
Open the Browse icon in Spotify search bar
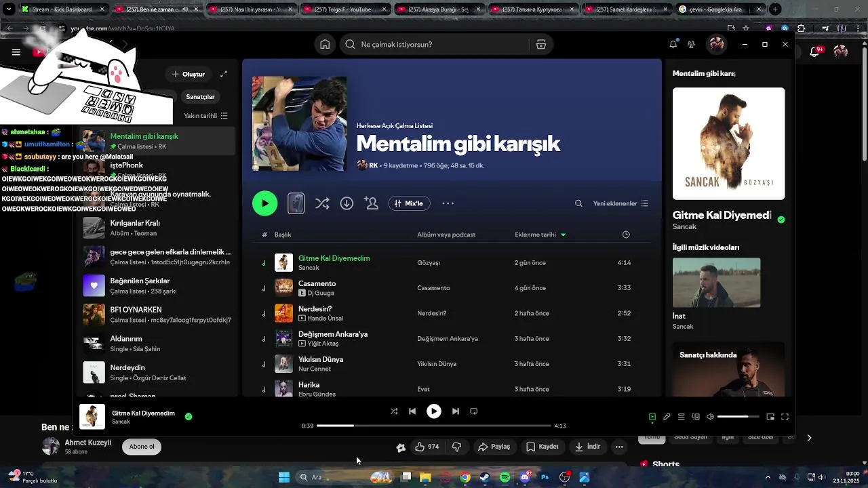pyautogui.click(x=541, y=44)
